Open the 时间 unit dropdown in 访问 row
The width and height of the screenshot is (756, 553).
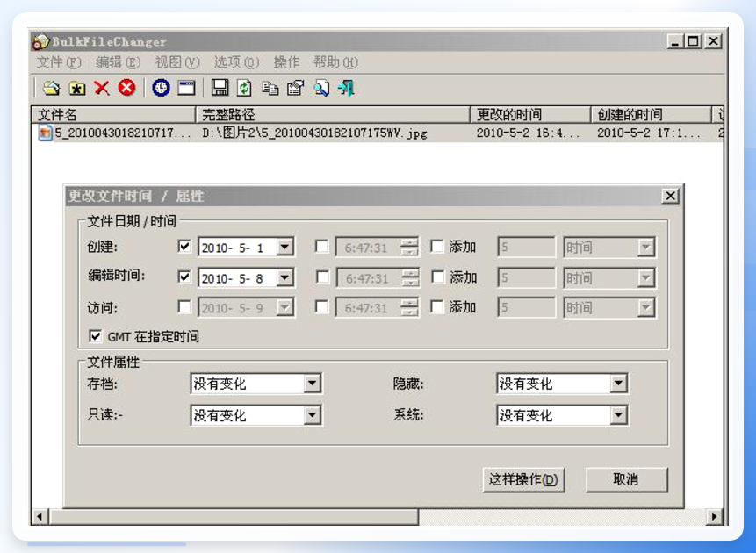pyautogui.click(x=645, y=307)
